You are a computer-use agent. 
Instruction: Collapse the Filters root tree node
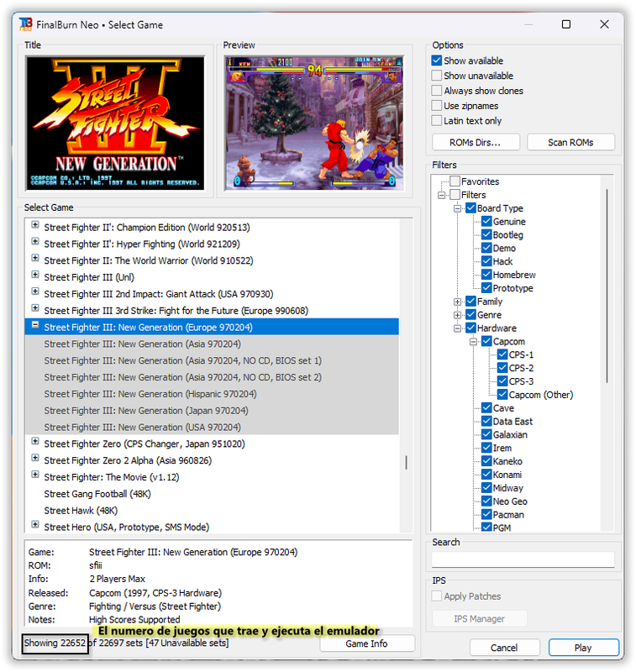click(x=441, y=195)
